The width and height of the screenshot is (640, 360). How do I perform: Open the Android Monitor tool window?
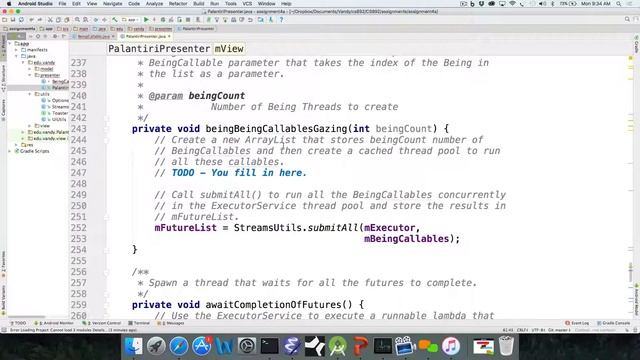click(54, 323)
